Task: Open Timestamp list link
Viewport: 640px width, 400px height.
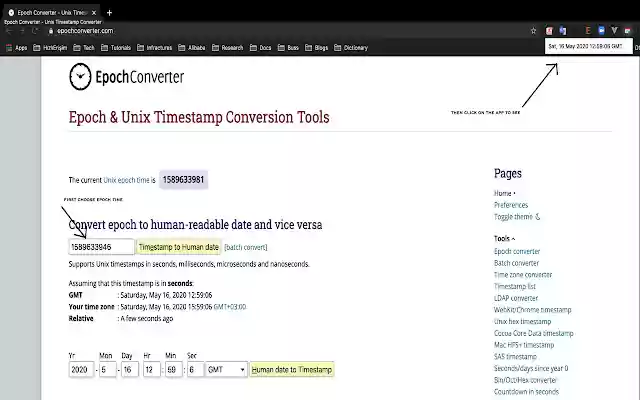Action: [515, 287]
